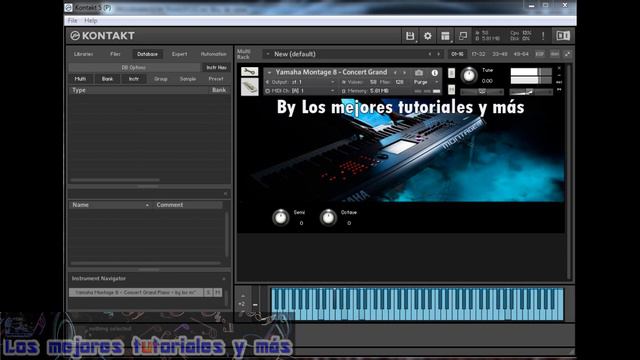
Task: Click the Yamaha instrument thumbnail icon
Action: coord(249,87)
